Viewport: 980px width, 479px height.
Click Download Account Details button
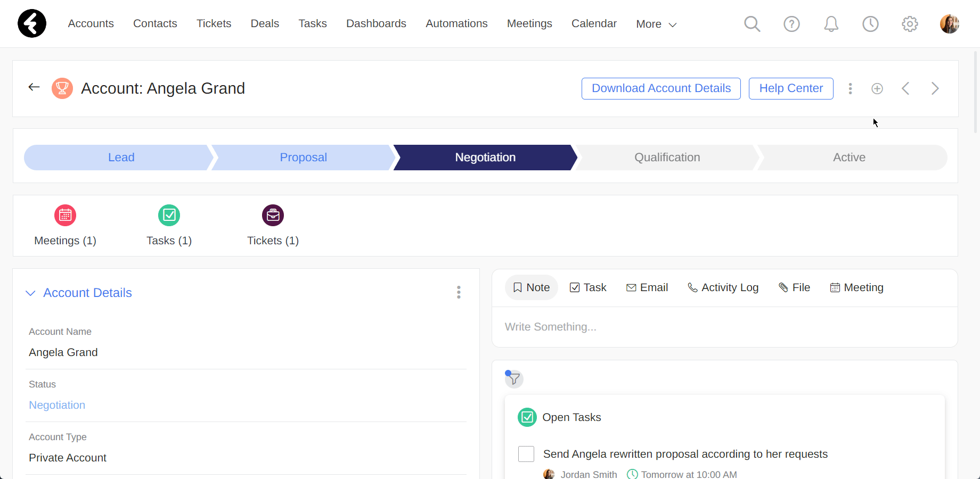(x=661, y=88)
